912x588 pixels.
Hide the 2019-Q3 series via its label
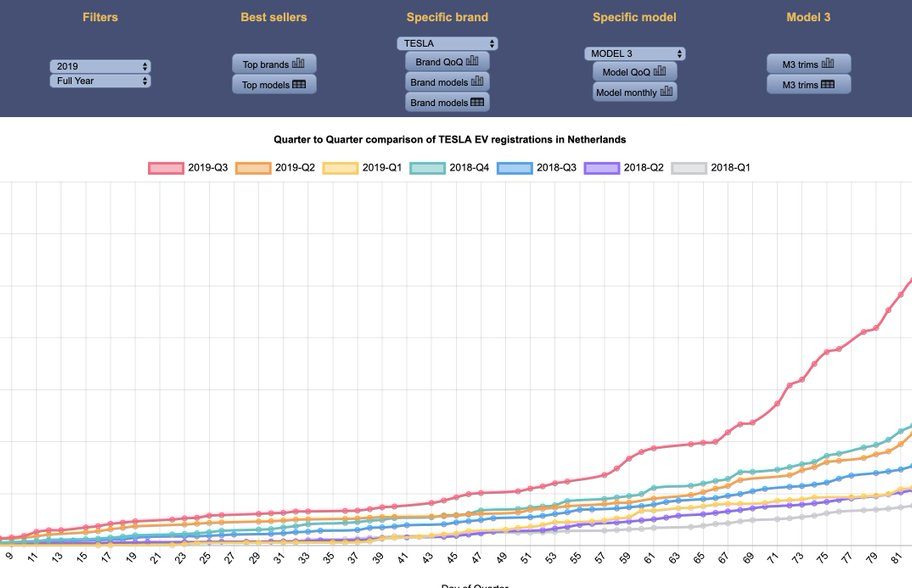coord(208,168)
